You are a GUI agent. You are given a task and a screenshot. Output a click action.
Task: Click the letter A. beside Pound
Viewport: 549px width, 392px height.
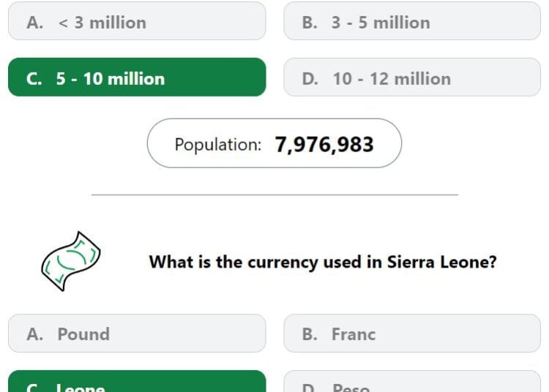coord(35,334)
